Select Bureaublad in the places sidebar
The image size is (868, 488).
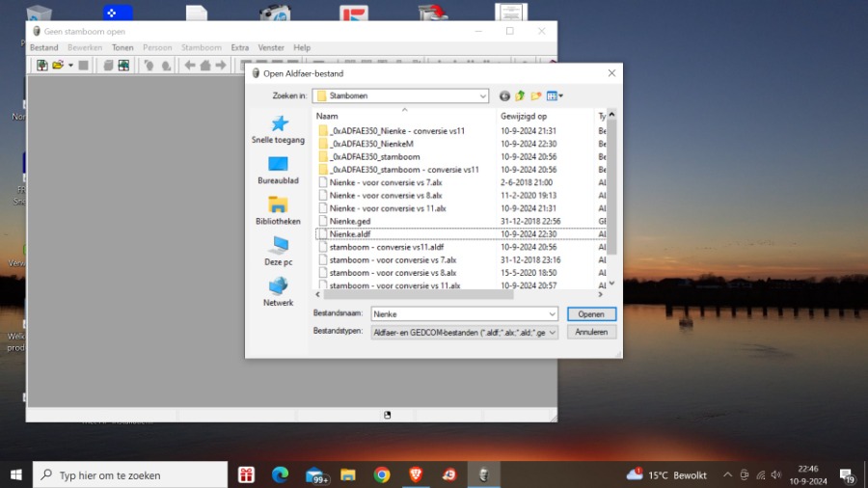click(278, 170)
